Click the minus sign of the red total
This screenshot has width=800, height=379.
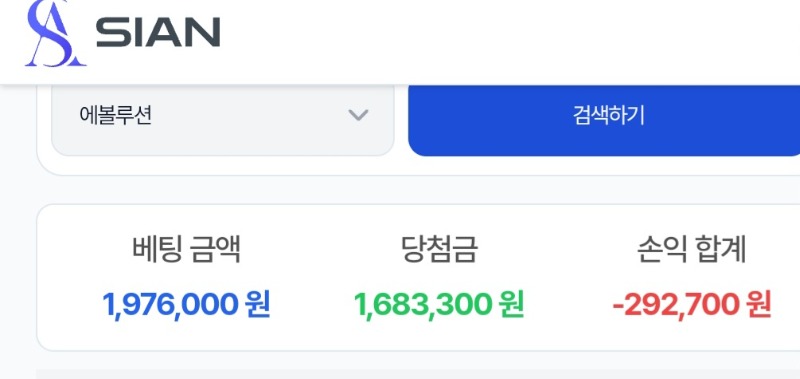pos(618,307)
